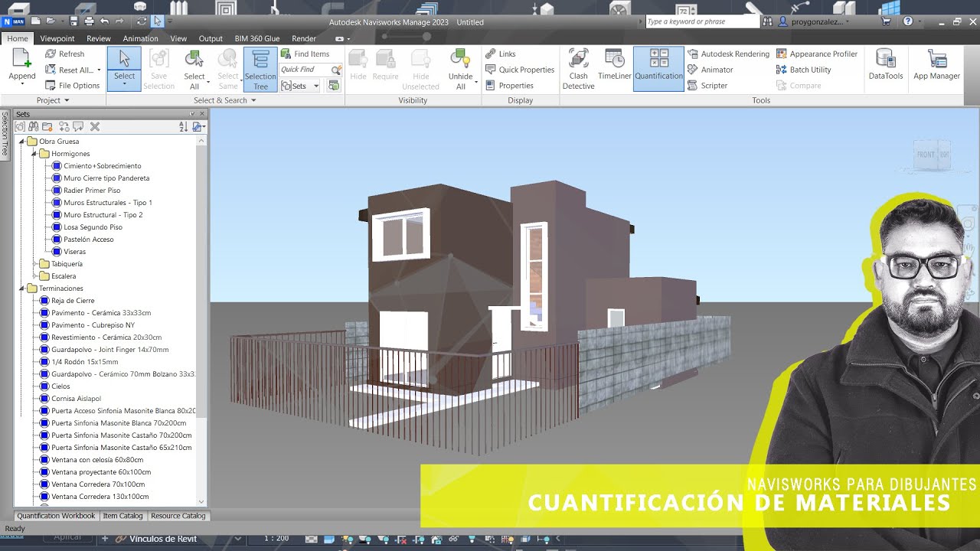Toggle the Quantification tool
Screen dimensions: 980x551
click(x=658, y=69)
